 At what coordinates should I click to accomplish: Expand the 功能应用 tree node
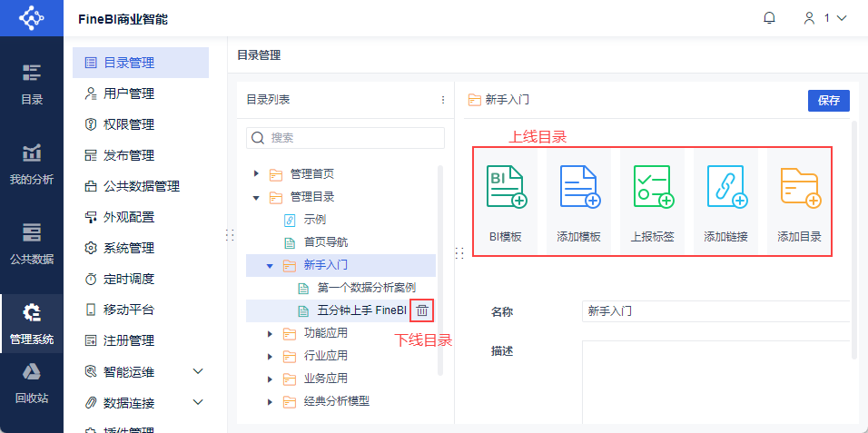(x=270, y=333)
